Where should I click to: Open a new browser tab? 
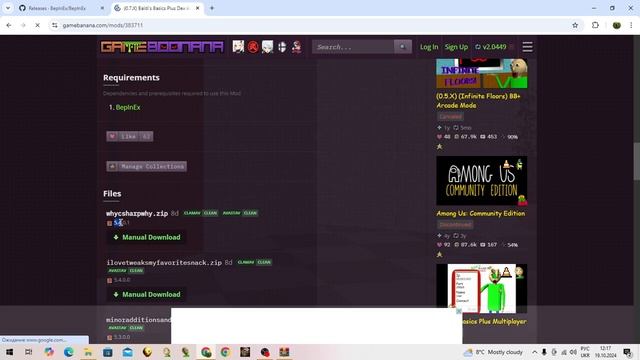click(x=212, y=8)
